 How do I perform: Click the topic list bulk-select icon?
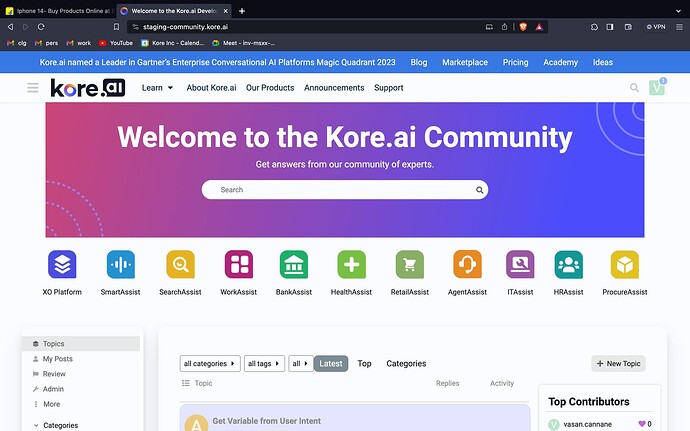[186, 383]
